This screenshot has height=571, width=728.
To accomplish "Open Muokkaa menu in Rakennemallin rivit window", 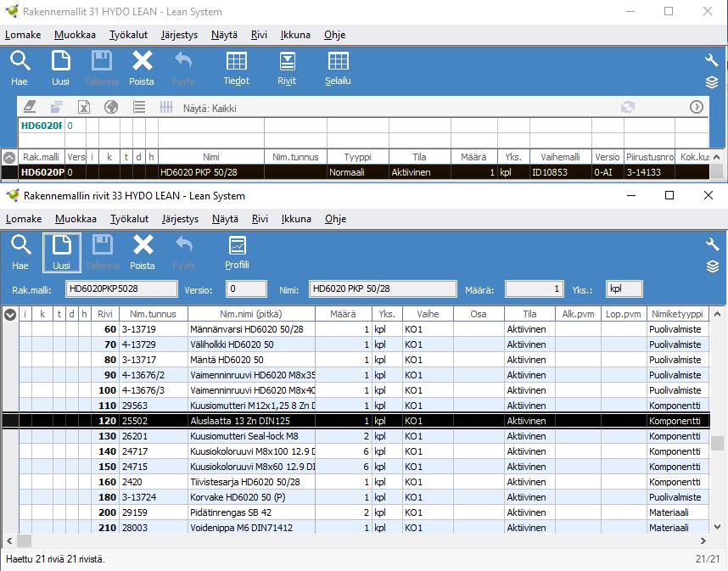I will pos(76,219).
